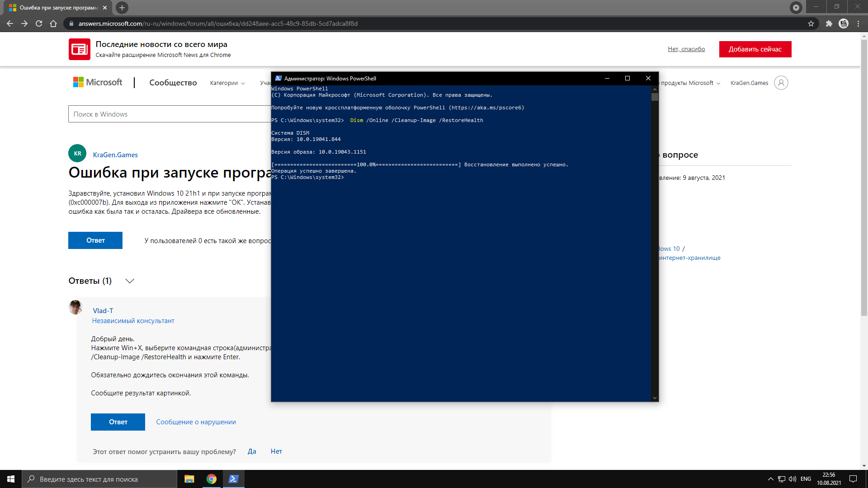Show hidden tray icons chevron
Image resolution: width=868 pixels, height=488 pixels.
pos(770,479)
